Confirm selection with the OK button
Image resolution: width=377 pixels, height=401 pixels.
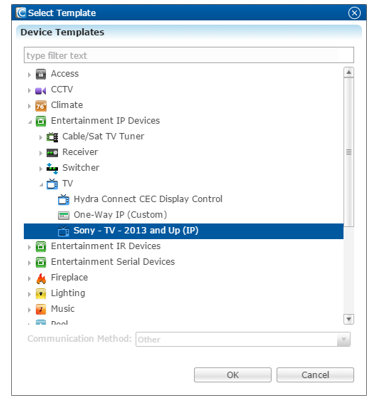pyautogui.click(x=233, y=375)
